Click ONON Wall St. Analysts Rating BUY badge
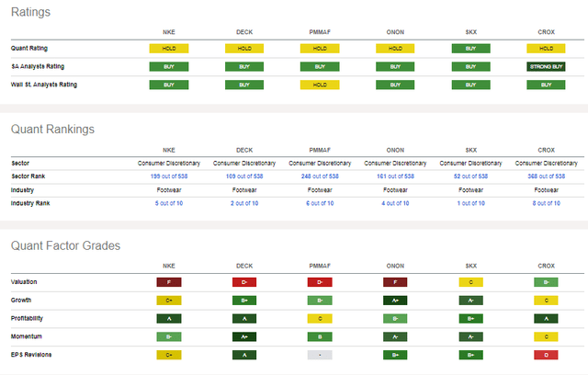Screen dimensions: 588x375 pyautogui.click(x=395, y=85)
